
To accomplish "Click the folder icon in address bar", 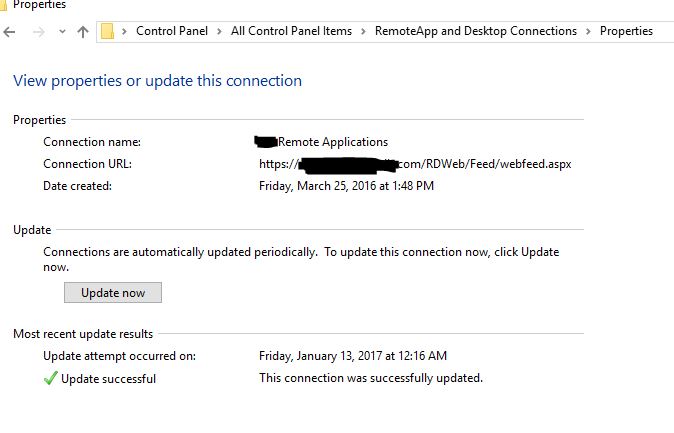I will [x=108, y=31].
